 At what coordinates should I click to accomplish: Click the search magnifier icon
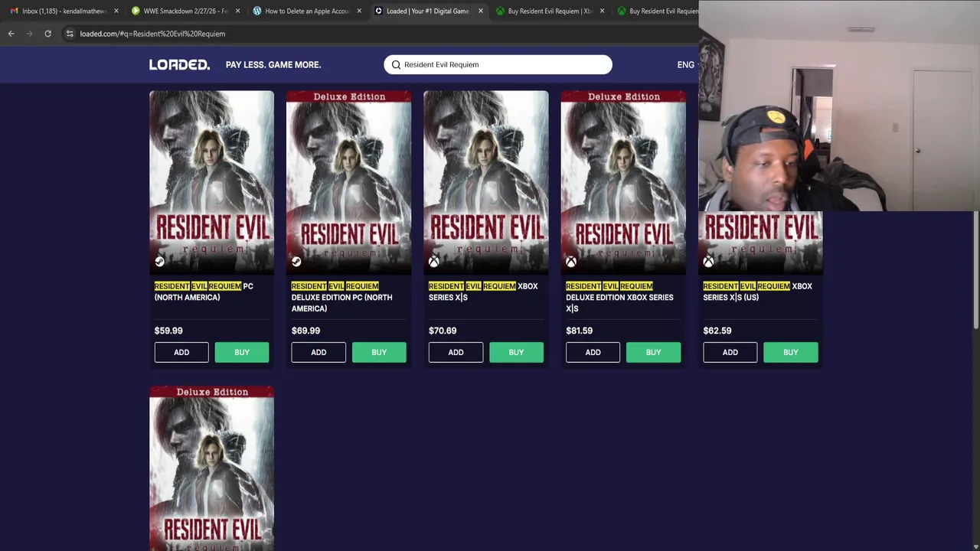click(x=396, y=65)
